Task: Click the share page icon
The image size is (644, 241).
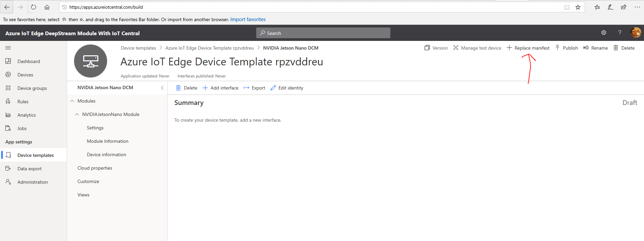Action: (624, 7)
